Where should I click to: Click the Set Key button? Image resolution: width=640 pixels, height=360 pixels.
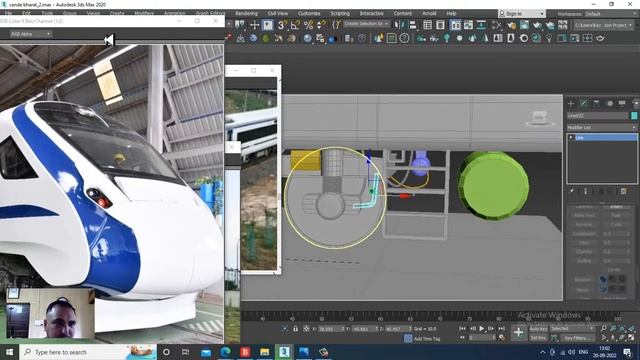click(538, 338)
